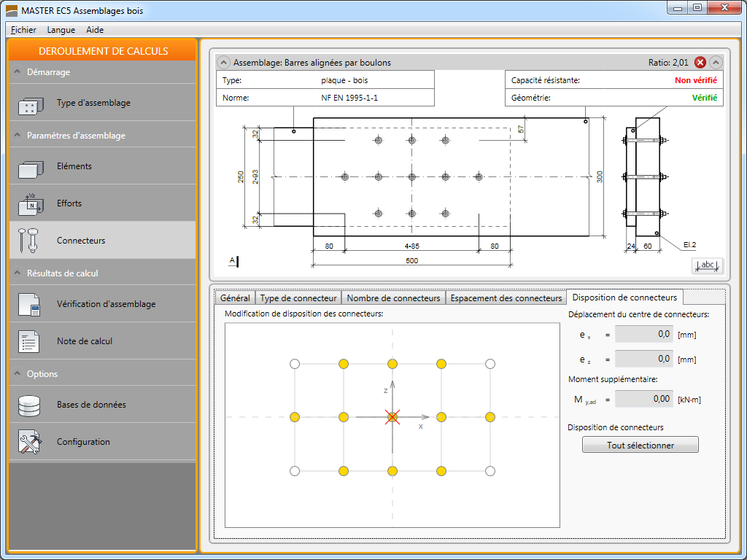Toggle the top-center yellow connector node
Screen dimensions: 747x560
(x=392, y=365)
